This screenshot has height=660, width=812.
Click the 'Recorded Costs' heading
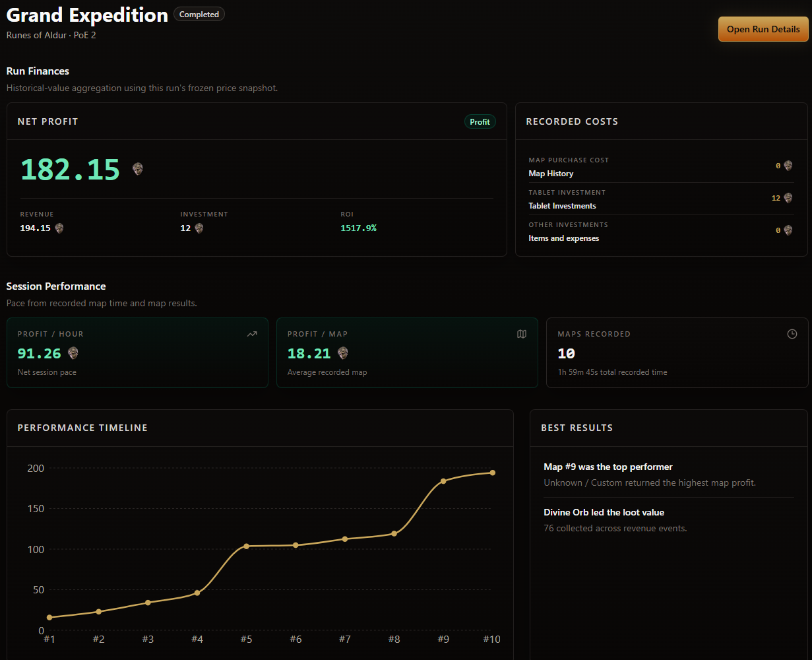(572, 121)
